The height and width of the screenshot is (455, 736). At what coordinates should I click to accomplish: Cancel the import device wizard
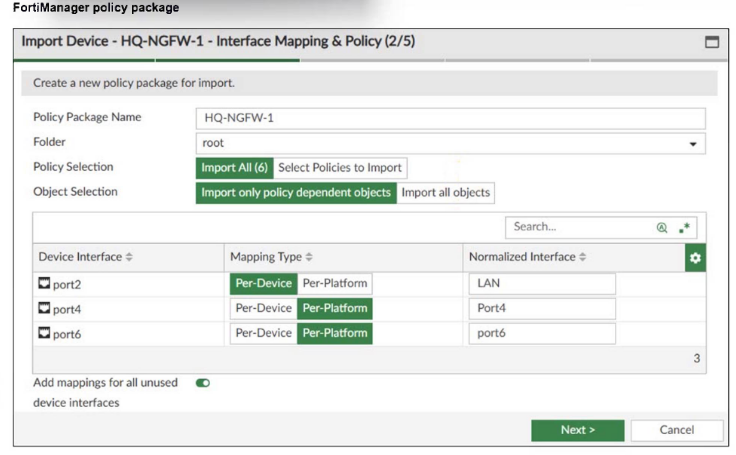pos(676,430)
